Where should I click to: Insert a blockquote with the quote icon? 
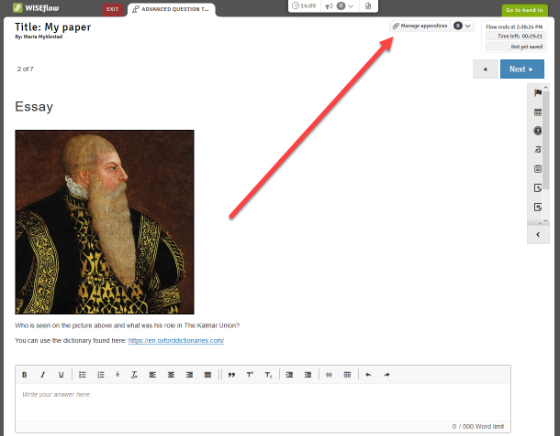[231, 375]
